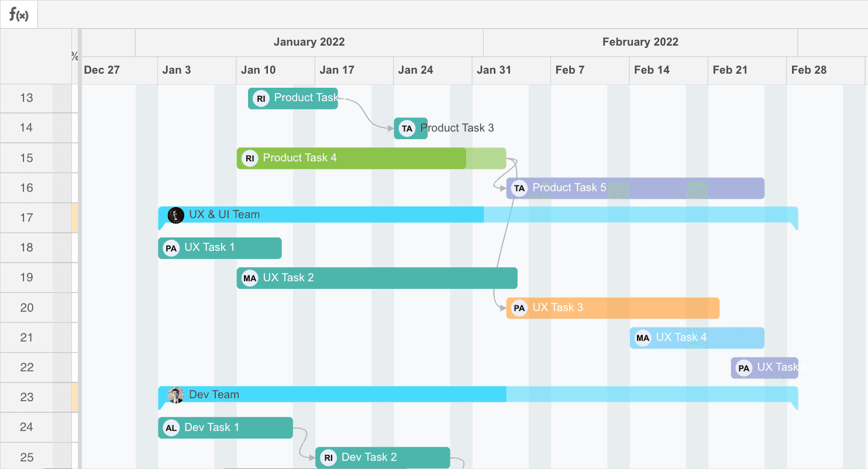Click PA avatar on UX Task 1

pyautogui.click(x=171, y=249)
